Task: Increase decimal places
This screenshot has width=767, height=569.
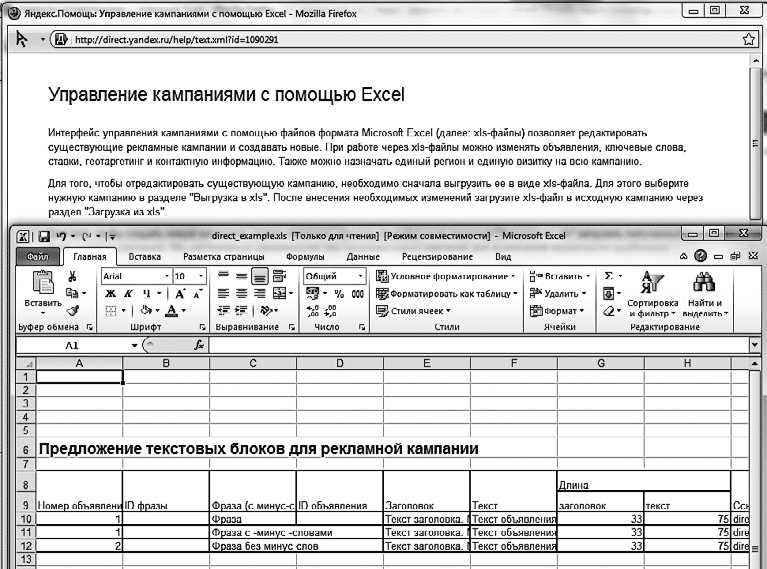Action: point(313,310)
